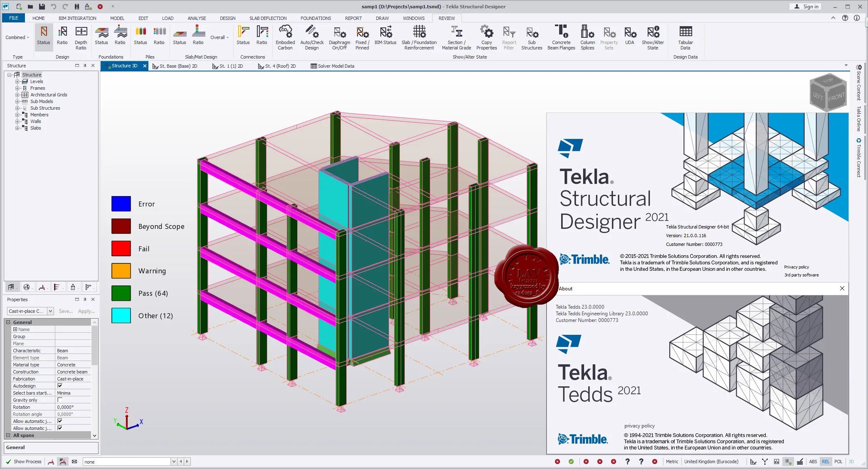Open the Cast-in-place property set dropdown
Screen dimensions: 868x469
coord(50,311)
